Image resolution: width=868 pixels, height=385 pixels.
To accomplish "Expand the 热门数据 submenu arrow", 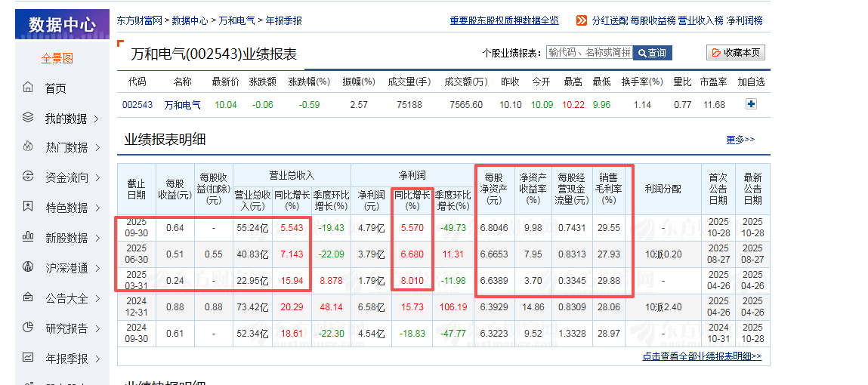I will click(97, 148).
